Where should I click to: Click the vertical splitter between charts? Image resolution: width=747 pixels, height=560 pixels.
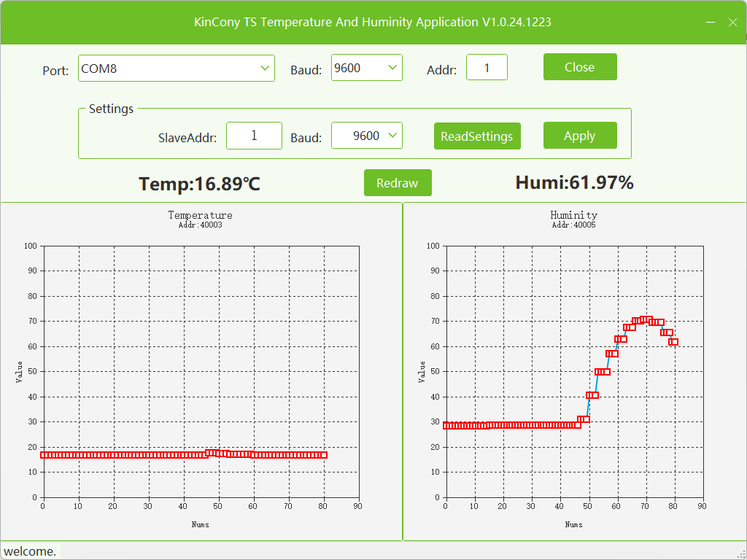[403, 372]
